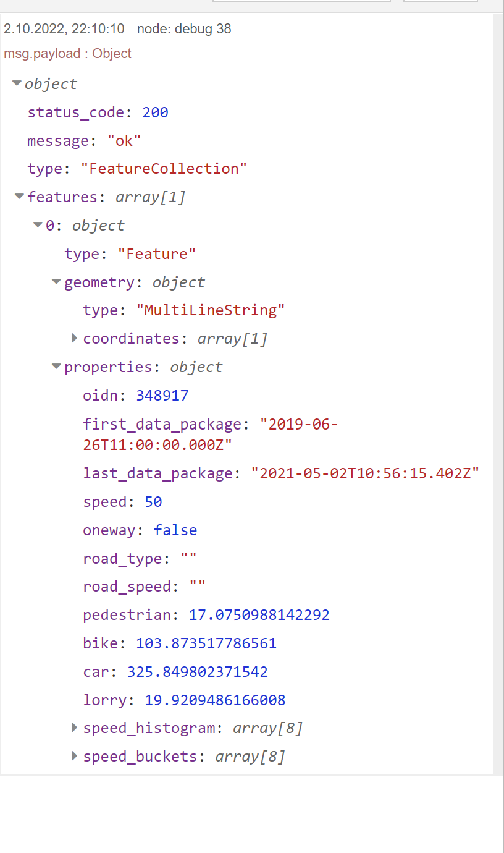Select the status_code value 200
Image resolution: width=504 pixels, height=853 pixels.
[x=155, y=112]
